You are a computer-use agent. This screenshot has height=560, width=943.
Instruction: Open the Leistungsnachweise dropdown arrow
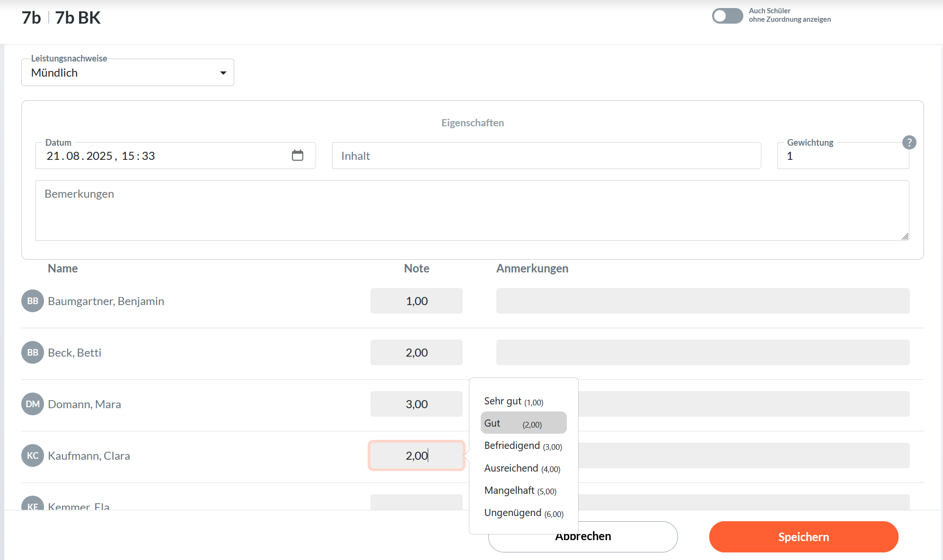point(223,73)
